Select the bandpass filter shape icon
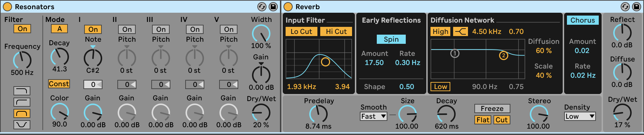 click(22, 113)
